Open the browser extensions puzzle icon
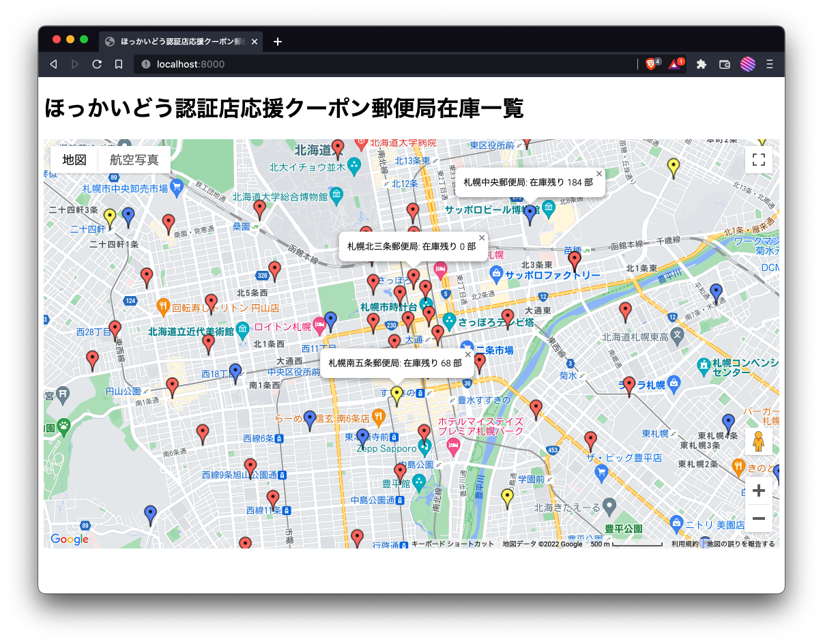This screenshot has height=644, width=823. tap(701, 64)
